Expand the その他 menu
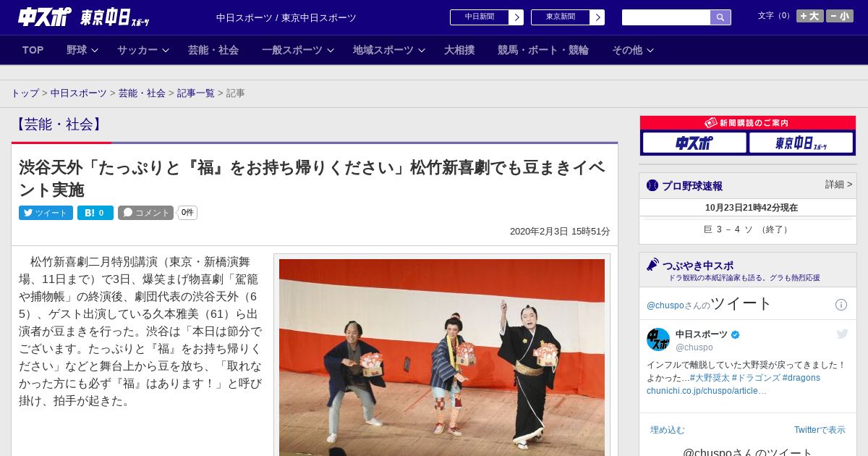 click(x=632, y=50)
